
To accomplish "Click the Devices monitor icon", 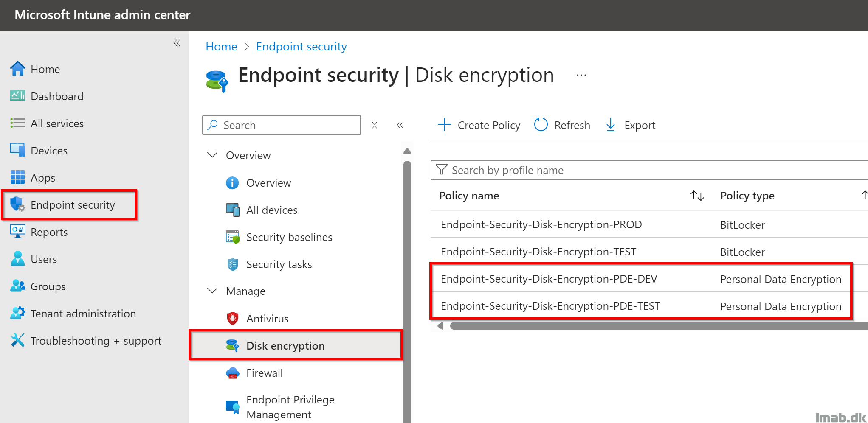I will [x=17, y=150].
